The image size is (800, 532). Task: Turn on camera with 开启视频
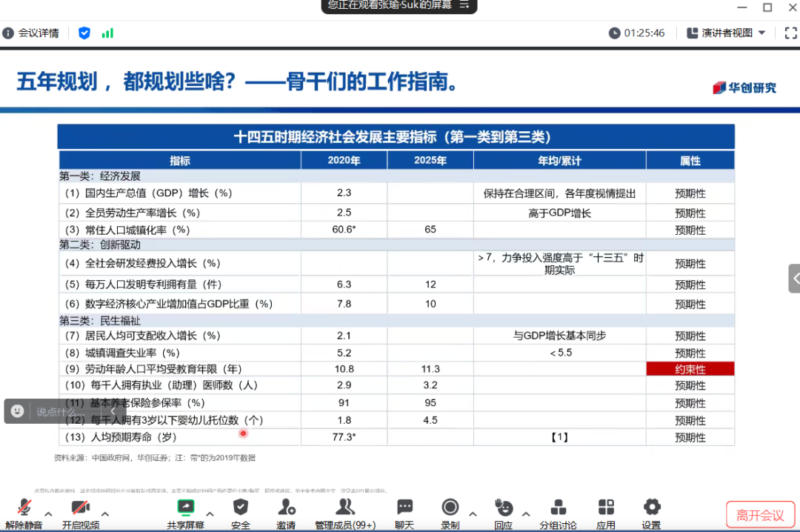click(80, 508)
